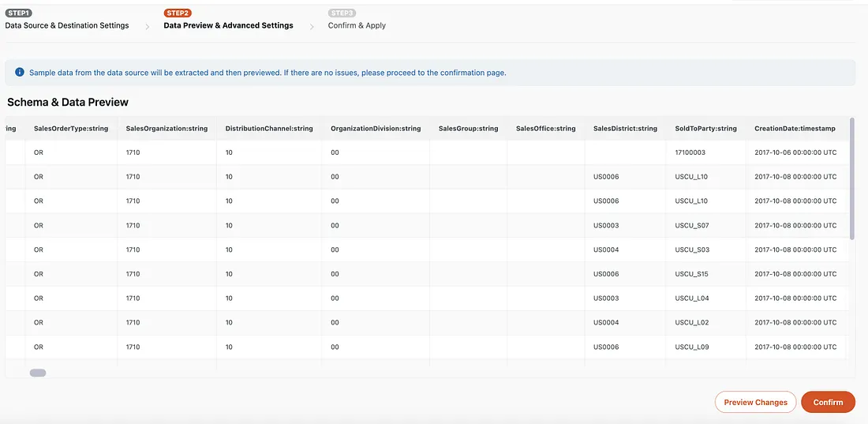Image resolution: width=868 pixels, height=424 pixels.
Task: Go to Data Source & Destination Settings step
Action: pos(67,25)
